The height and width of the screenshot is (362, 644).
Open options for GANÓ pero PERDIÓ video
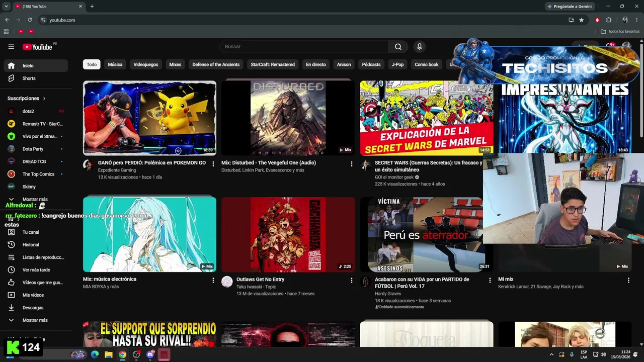[x=213, y=164]
